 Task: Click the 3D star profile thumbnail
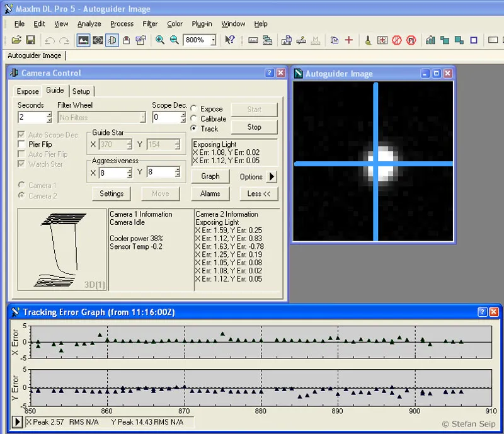[62, 249]
